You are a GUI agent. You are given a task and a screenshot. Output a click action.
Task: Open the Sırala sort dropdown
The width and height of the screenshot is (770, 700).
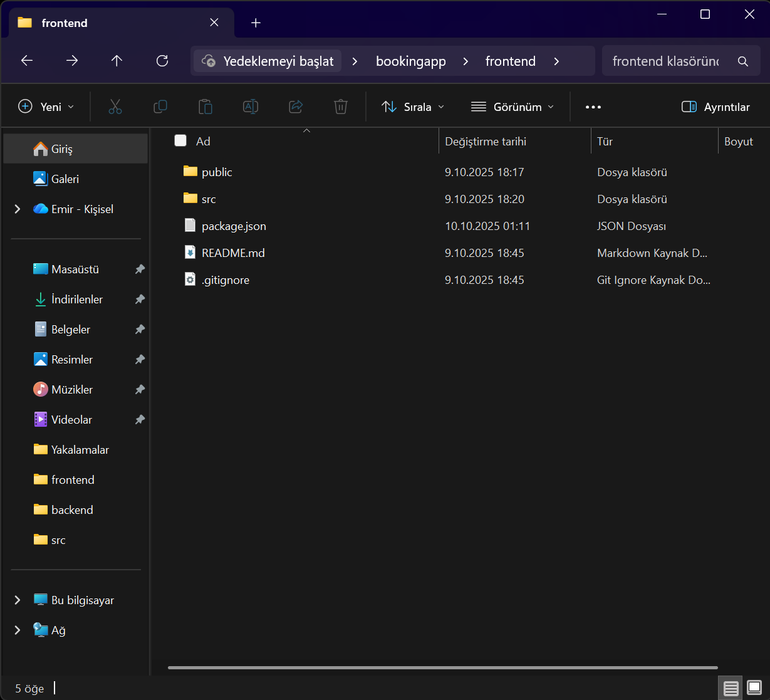[413, 107]
